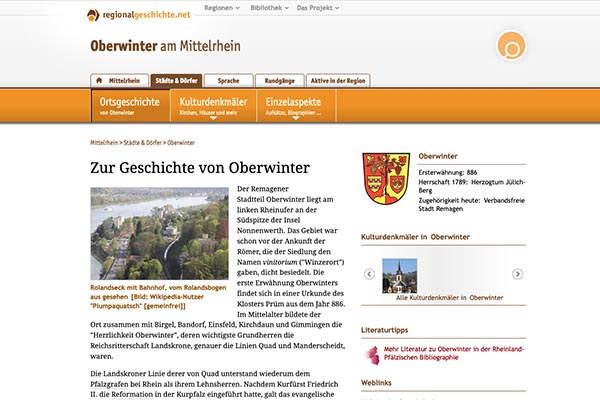The height and width of the screenshot is (400, 600).
Task: Click the regionalgeschichte.net logo
Action: (x=138, y=13)
